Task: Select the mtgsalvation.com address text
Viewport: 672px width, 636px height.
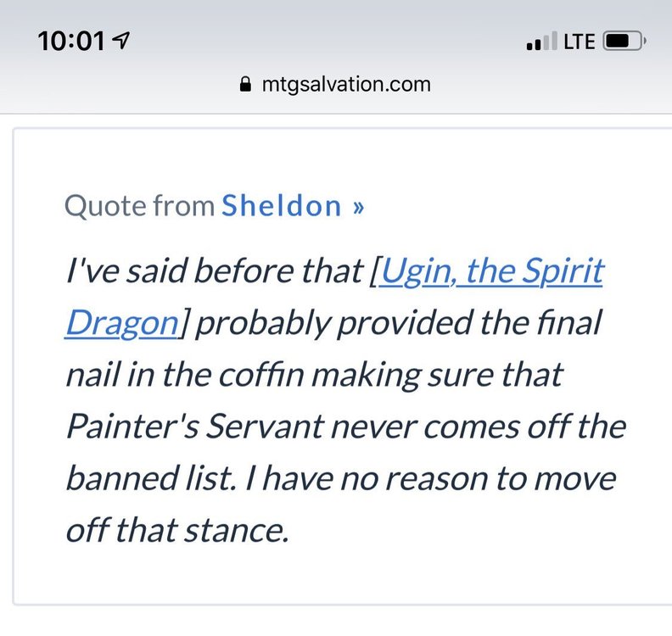Action: point(346,85)
